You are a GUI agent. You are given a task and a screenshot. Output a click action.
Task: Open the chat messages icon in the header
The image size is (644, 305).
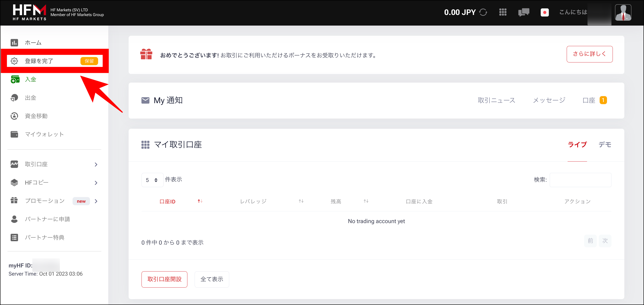(524, 12)
